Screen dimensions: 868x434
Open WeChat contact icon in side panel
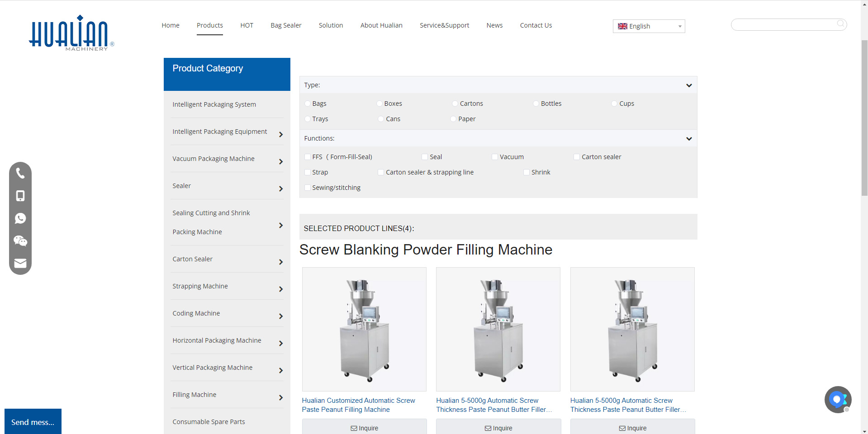point(20,241)
